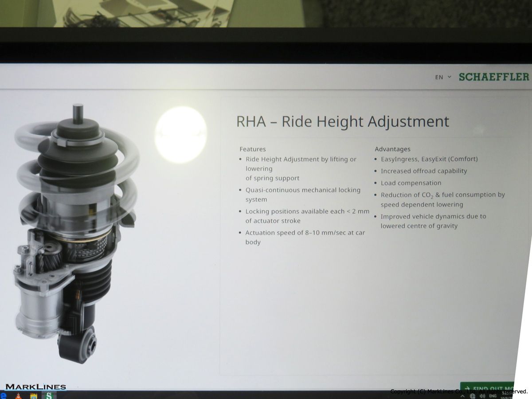
Task: Click the "Reduction of CO2 & fuel consumption" bullet
Action: coord(443,199)
